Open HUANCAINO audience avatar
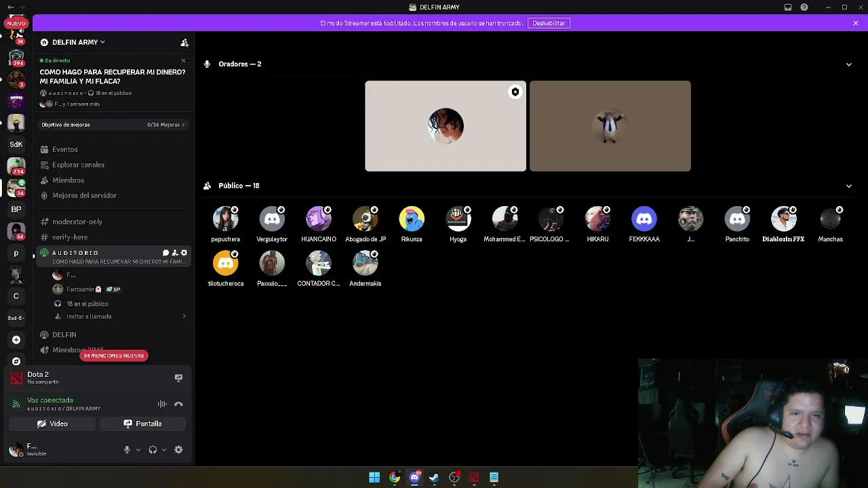868x488 pixels. pos(319,219)
